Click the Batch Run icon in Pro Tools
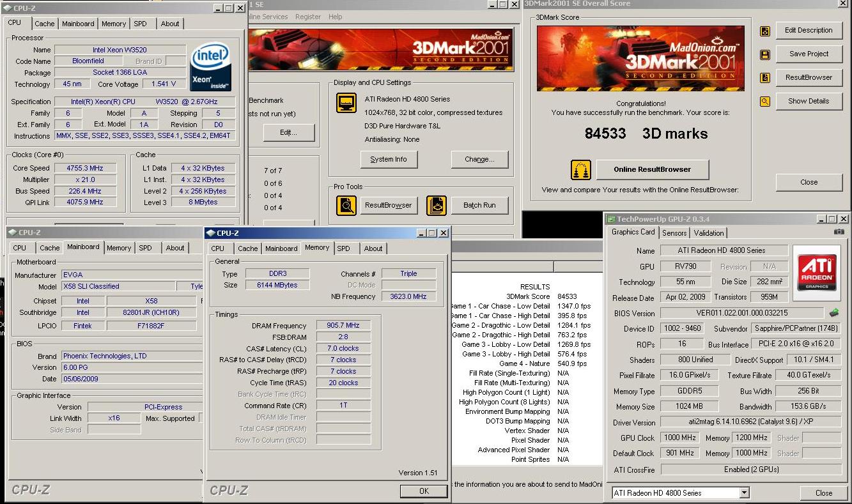The image size is (852, 504). click(x=437, y=206)
